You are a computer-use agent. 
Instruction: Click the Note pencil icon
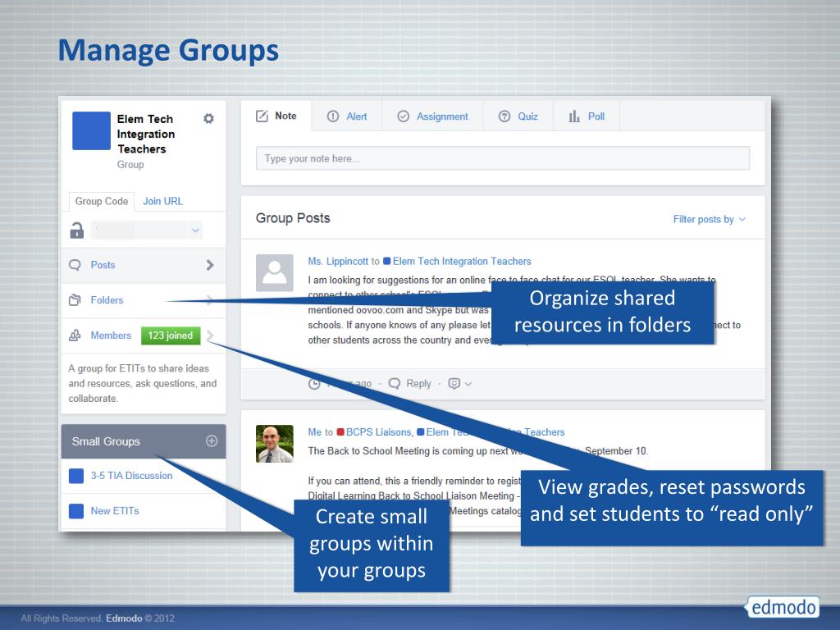tap(262, 116)
